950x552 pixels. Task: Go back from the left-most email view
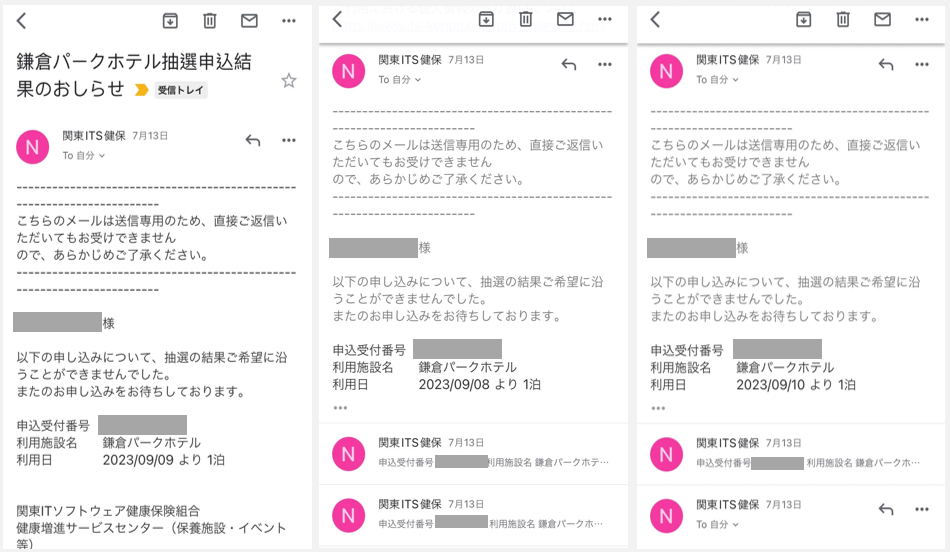click(x=21, y=20)
